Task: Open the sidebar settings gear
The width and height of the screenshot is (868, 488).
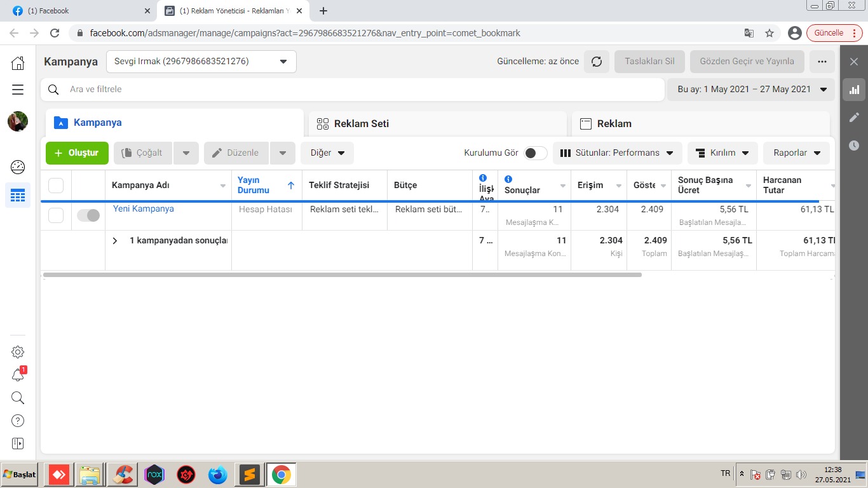Action: point(18,352)
